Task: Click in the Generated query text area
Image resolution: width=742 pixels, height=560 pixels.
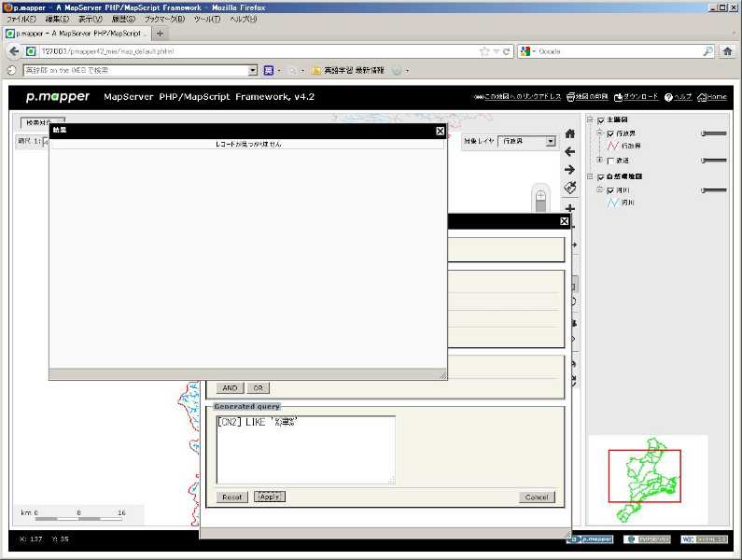Action: pyautogui.click(x=305, y=449)
